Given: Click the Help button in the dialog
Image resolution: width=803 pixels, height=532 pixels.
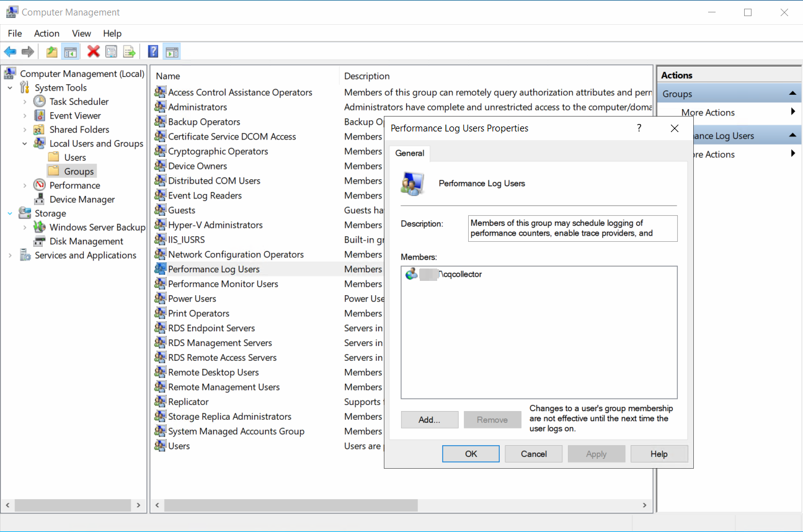Looking at the screenshot, I should tap(659, 454).
